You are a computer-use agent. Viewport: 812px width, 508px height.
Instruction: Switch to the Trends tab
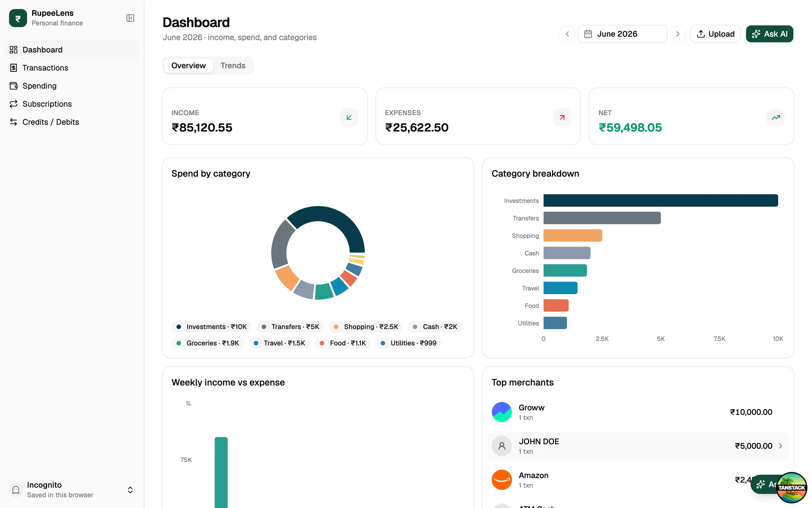tap(233, 65)
